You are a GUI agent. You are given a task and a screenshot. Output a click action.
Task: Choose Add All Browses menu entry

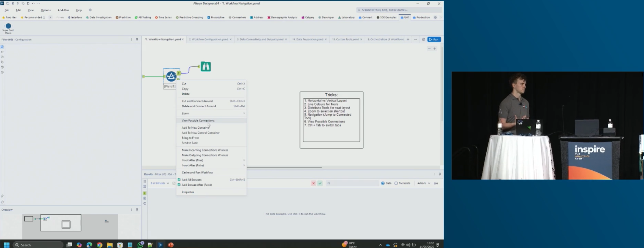(212, 180)
